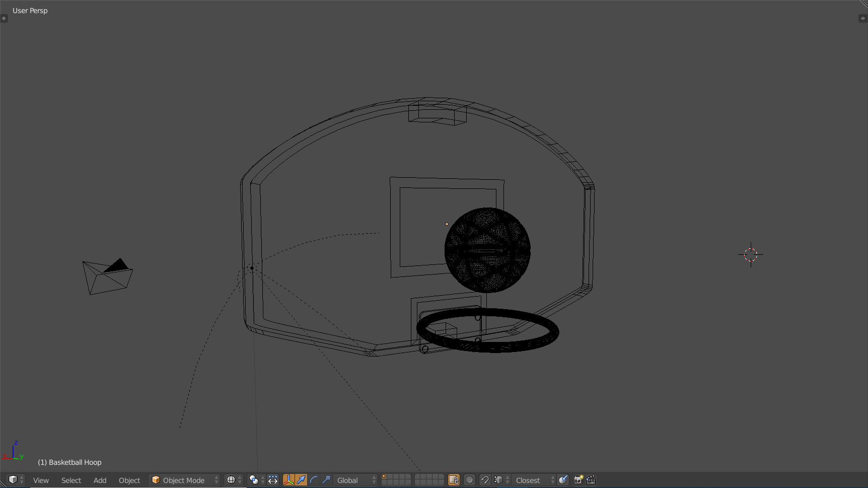Select the rotate manipulator icon
The width and height of the screenshot is (868, 488).
pos(313,480)
